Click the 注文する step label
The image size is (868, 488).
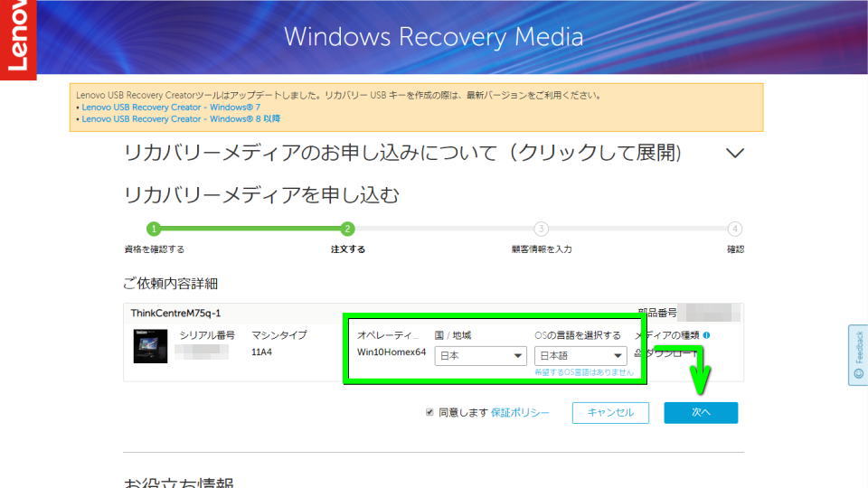(x=347, y=249)
